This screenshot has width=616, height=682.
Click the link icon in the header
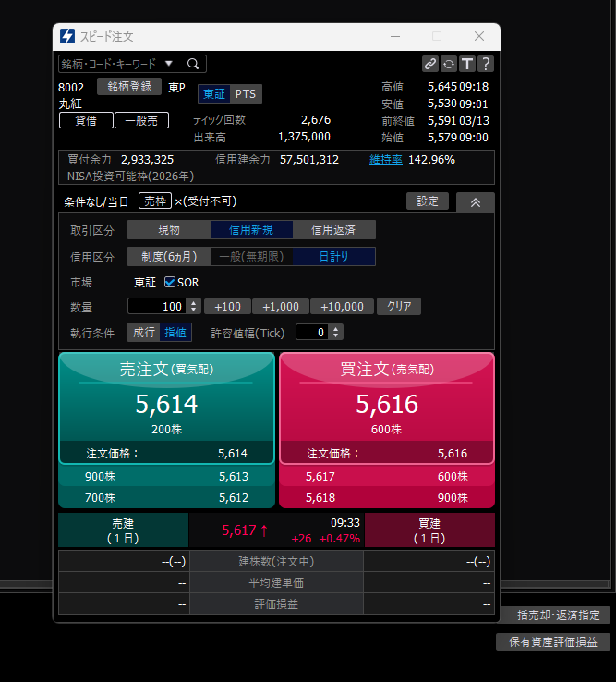coord(430,64)
